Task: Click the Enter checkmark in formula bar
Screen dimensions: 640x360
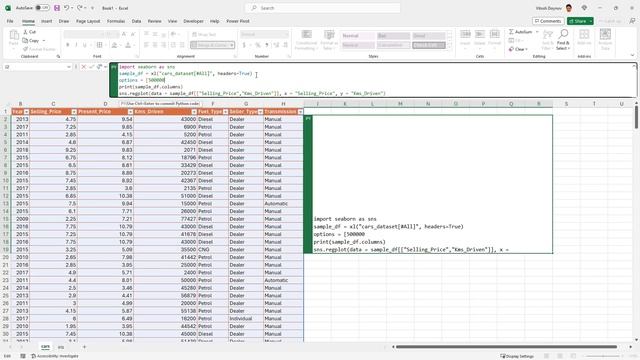Action: pyautogui.click(x=91, y=67)
